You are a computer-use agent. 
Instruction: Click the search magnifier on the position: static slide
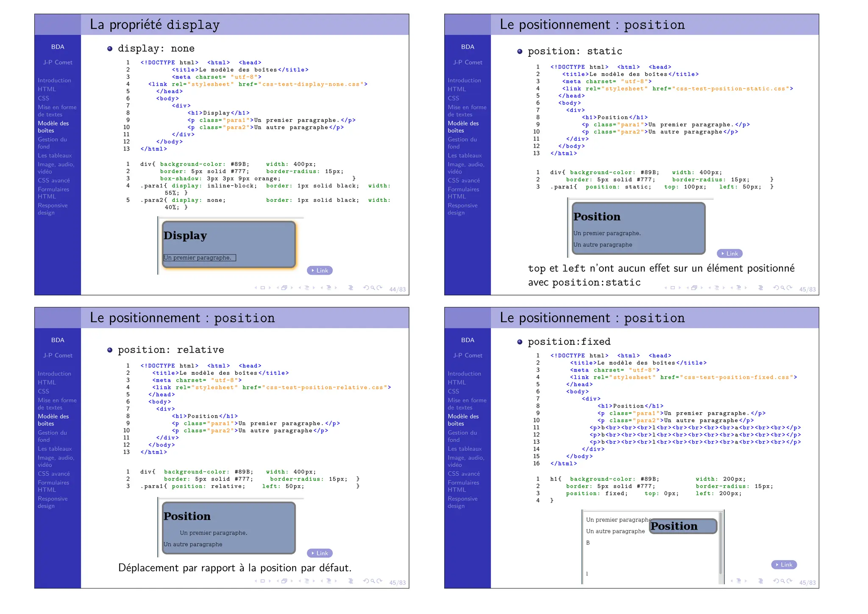point(782,288)
